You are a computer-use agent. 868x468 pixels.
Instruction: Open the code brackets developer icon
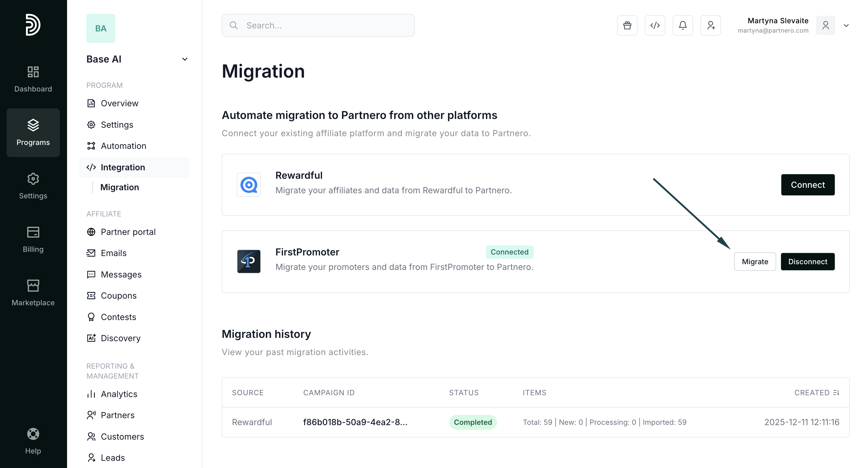pyautogui.click(x=655, y=25)
